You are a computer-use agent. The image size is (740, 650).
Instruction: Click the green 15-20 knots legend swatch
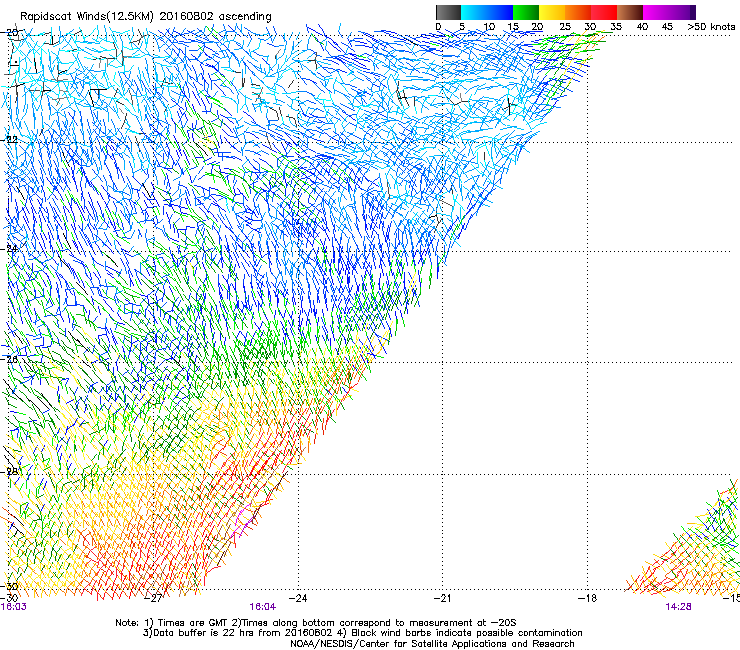526,12
